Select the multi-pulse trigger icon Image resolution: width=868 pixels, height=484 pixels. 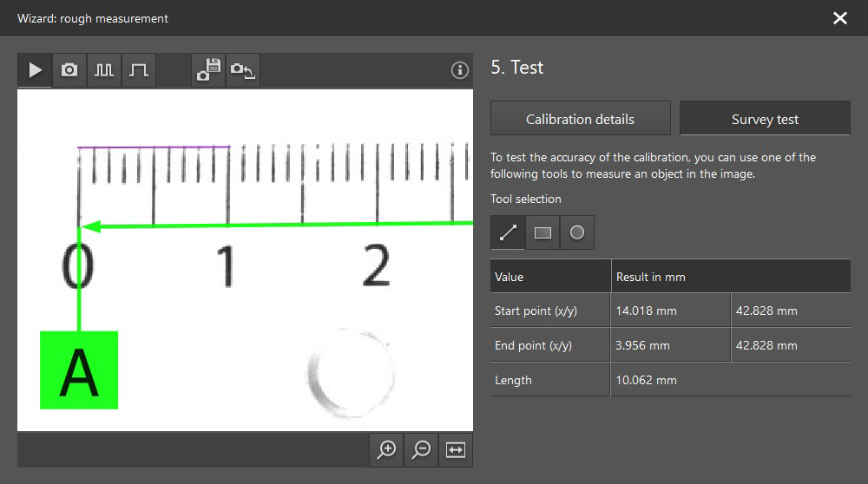pos(104,70)
